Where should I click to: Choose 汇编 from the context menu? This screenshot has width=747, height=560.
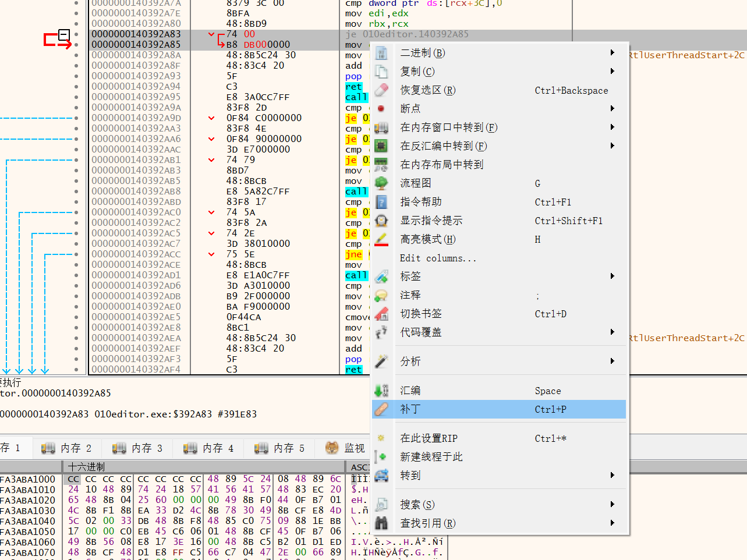point(410,391)
